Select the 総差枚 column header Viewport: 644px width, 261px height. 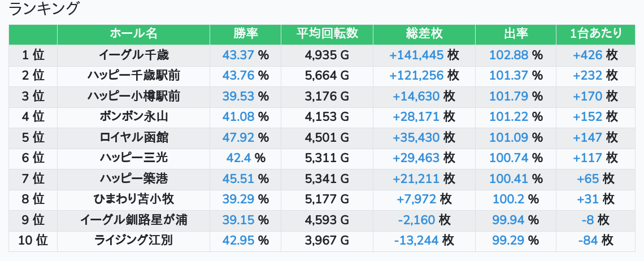(424, 34)
